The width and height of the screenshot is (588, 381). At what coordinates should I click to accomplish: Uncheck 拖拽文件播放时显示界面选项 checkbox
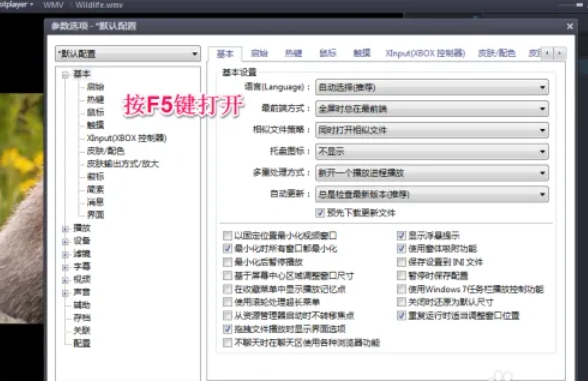[x=227, y=329]
